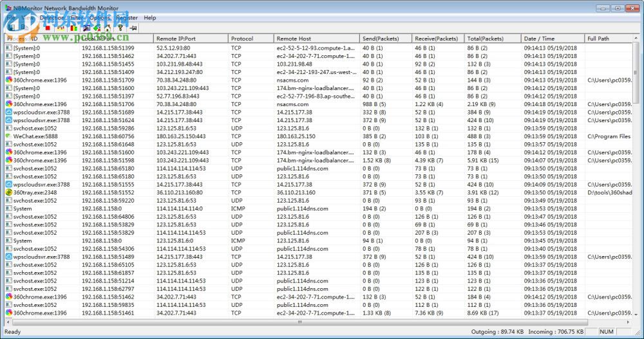Click horizontal scrollbar right arrow
Image resolution: width=644 pixels, height=339 pixels.
point(629,322)
